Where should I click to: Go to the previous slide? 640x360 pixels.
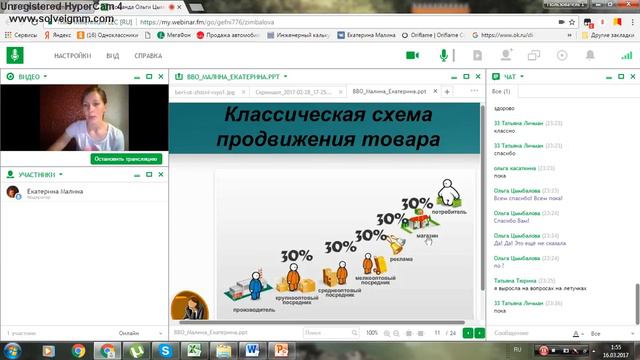[x=468, y=333]
